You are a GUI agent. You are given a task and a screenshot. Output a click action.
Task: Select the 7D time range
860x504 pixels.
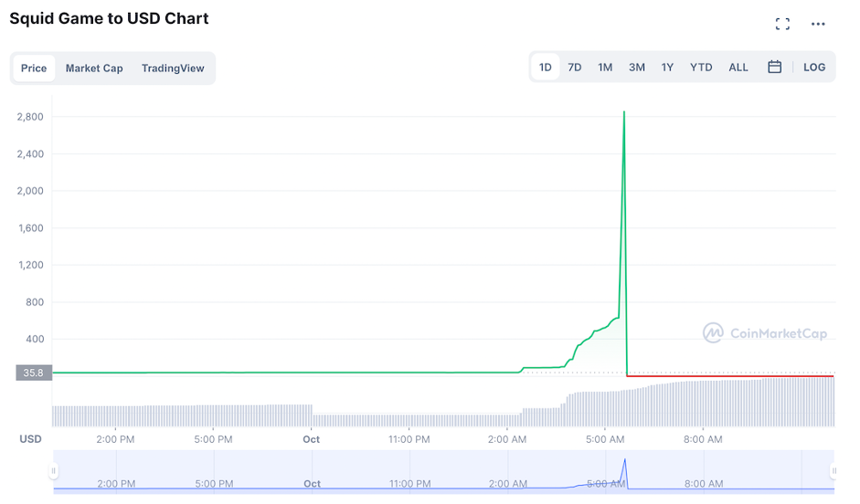(575, 67)
